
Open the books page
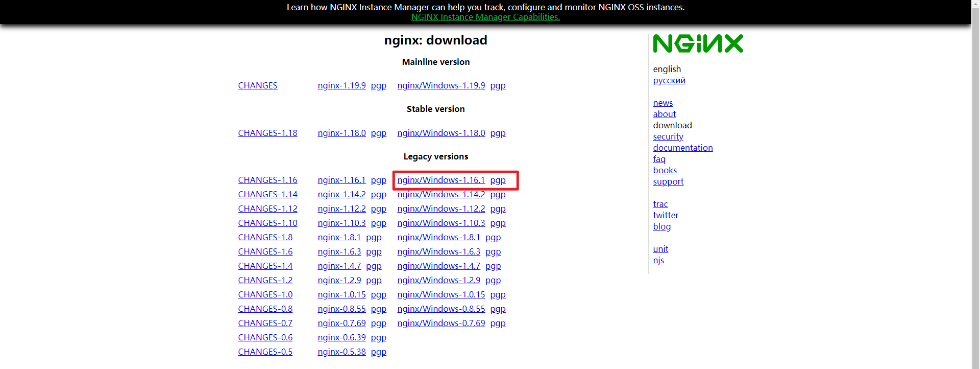[x=665, y=170]
